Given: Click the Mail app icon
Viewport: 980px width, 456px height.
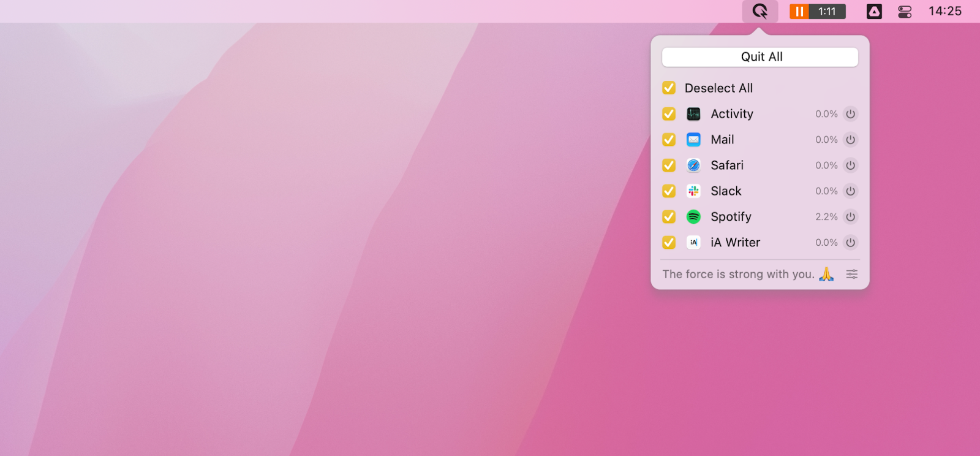Looking at the screenshot, I should pos(693,140).
